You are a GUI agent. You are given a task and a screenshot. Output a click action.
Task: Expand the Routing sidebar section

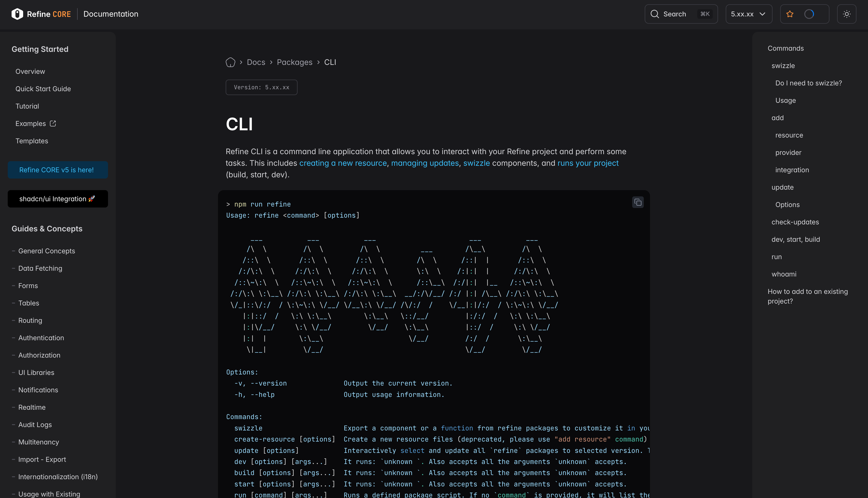pos(30,320)
